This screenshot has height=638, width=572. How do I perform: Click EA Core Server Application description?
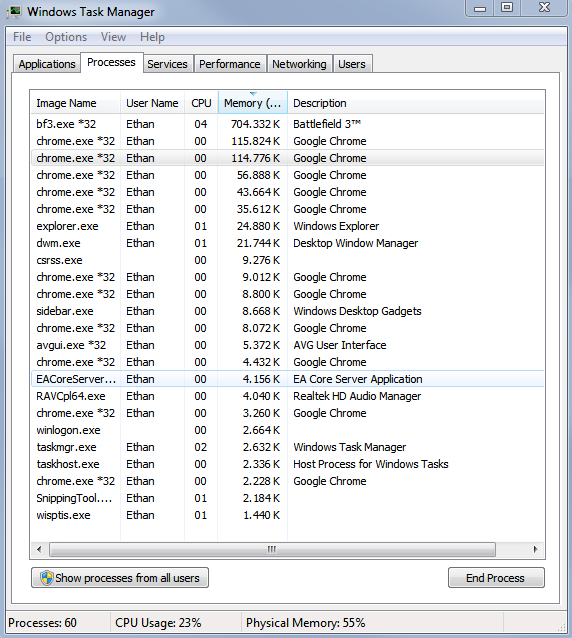pyautogui.click(x=358, y=379)
